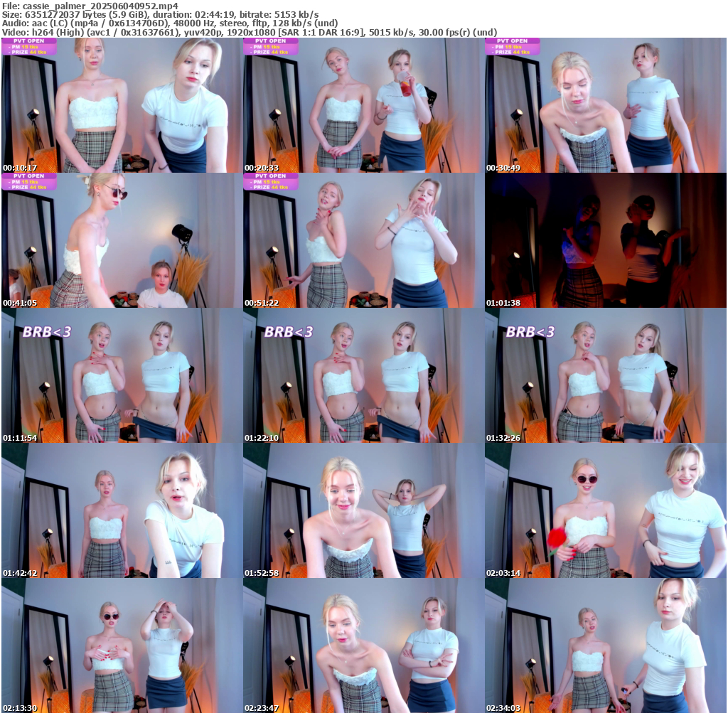Open the thumbnail stamped 02:13:30
The image size is (728, 713).
(x=122, y=645)
